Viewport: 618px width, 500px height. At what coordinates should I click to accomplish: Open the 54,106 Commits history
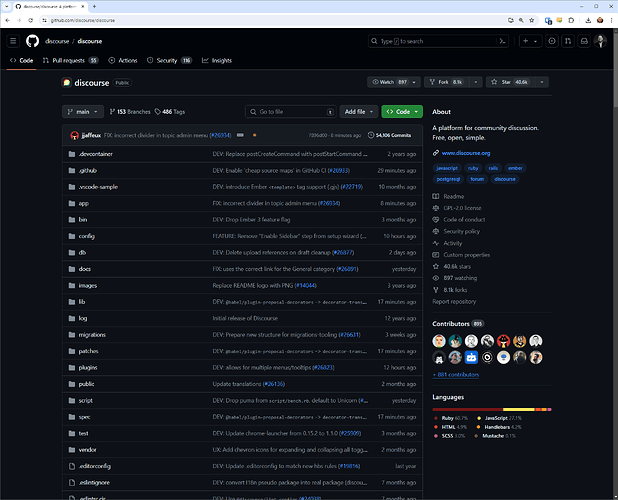pyautogui.click(x=389, y=135)
